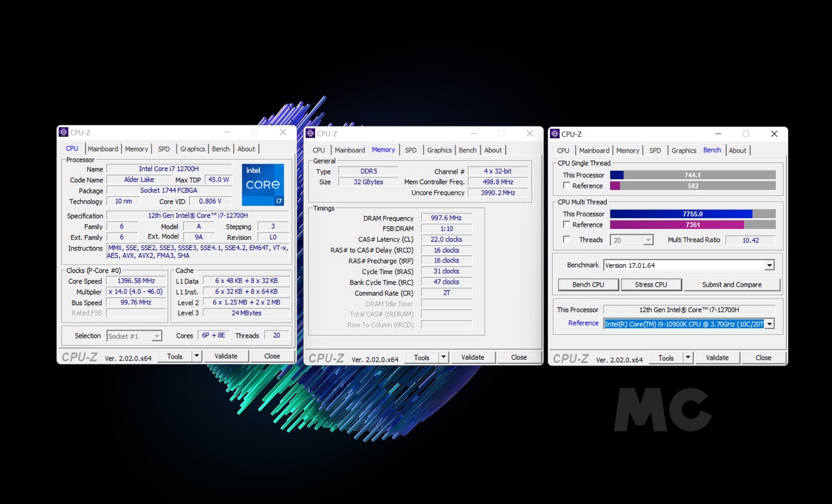Click CPU-Z app icon in Memory window title bar
Image resolution: width=832 pixels, height=504 pixels.
(x=310, y=133)
